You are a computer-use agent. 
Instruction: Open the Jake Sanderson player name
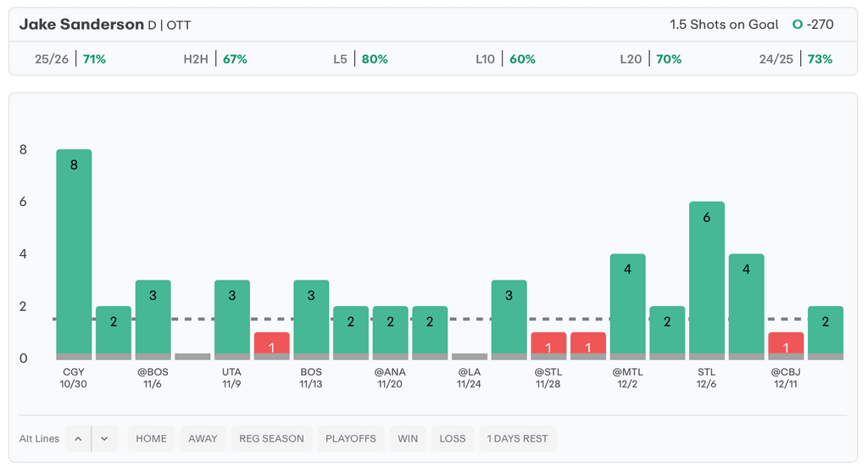[x=81, y=25]
